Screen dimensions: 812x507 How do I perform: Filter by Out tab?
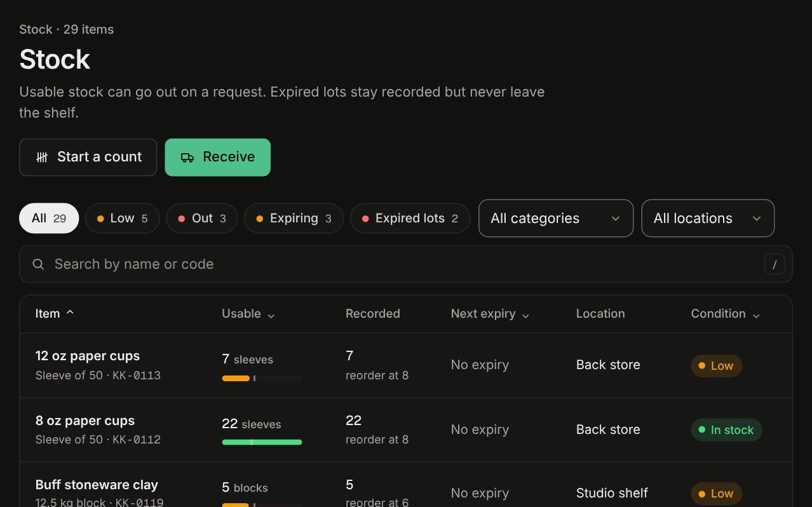point(202,219)
